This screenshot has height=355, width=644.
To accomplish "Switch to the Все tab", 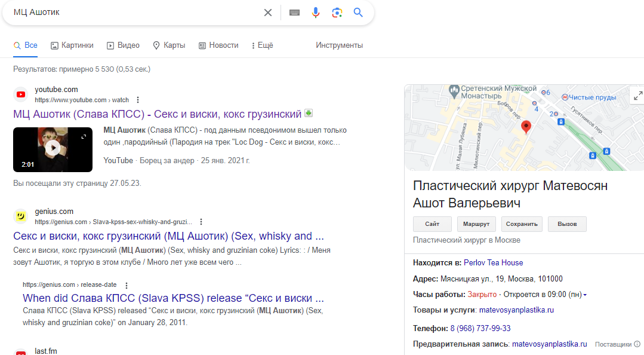I will pyautogui.click(x=26, y=45).
